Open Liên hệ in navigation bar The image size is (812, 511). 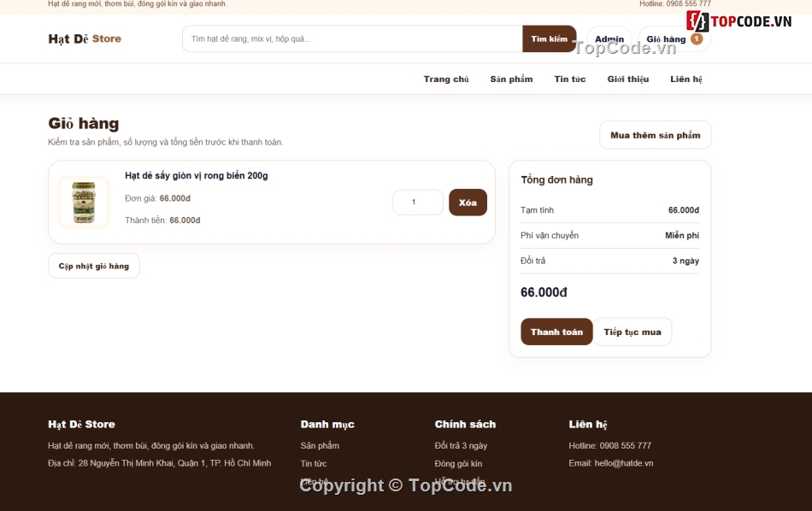tap(686, 79)
